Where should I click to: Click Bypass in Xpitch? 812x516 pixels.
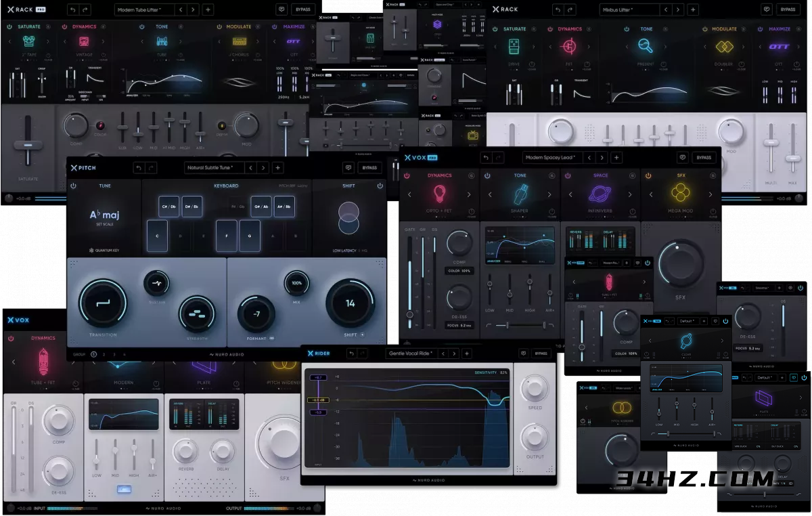coord(369,167)
